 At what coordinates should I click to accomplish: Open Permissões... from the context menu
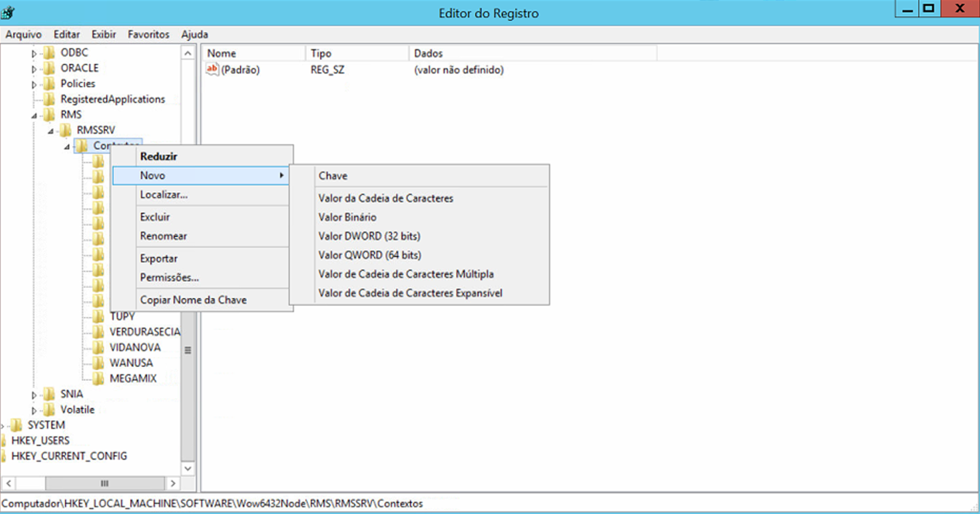click(x=201, y=278)
